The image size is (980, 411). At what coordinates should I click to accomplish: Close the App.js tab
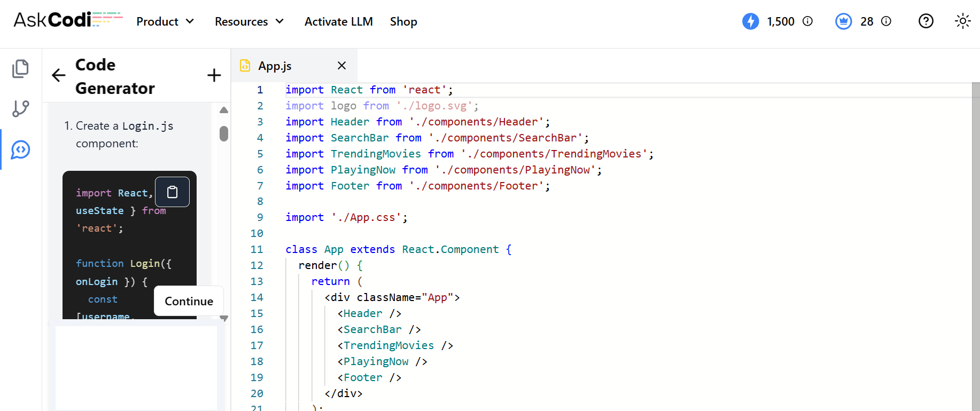(x=342, y=65)
